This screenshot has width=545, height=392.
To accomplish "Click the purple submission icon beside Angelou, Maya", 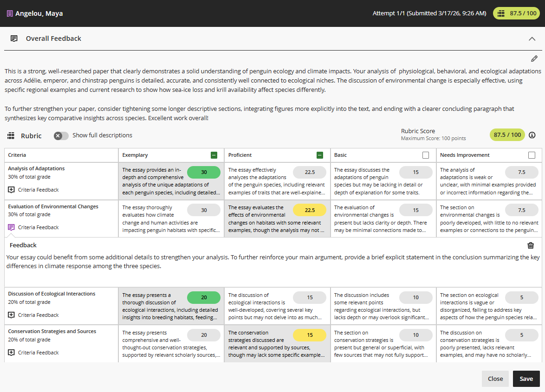I will pos(10,13).
